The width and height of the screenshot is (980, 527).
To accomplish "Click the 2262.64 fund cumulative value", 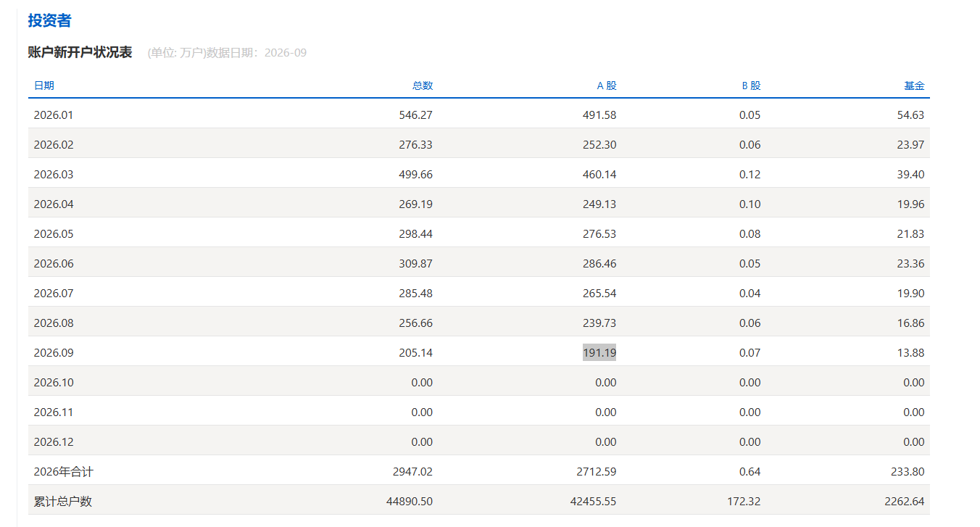I will (904, 501).
